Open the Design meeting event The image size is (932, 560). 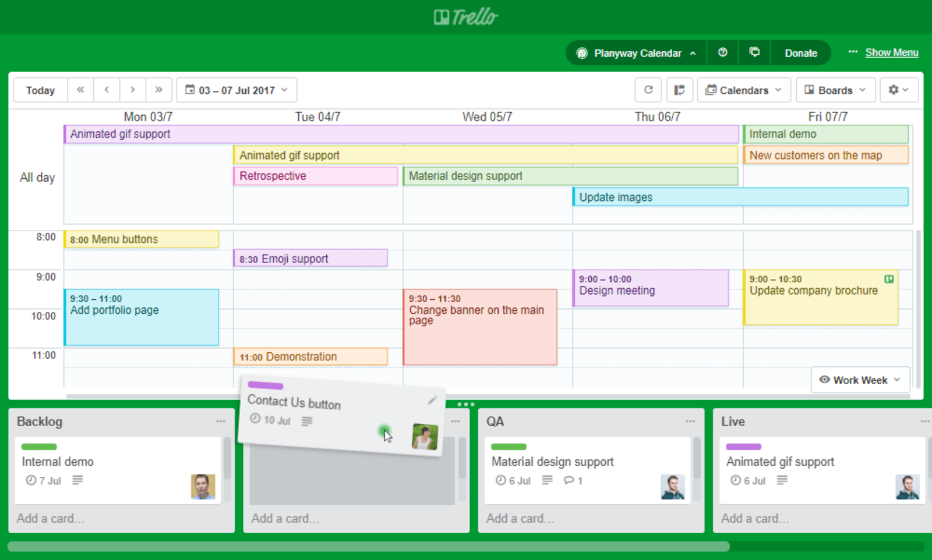click(x=651, y=288)
